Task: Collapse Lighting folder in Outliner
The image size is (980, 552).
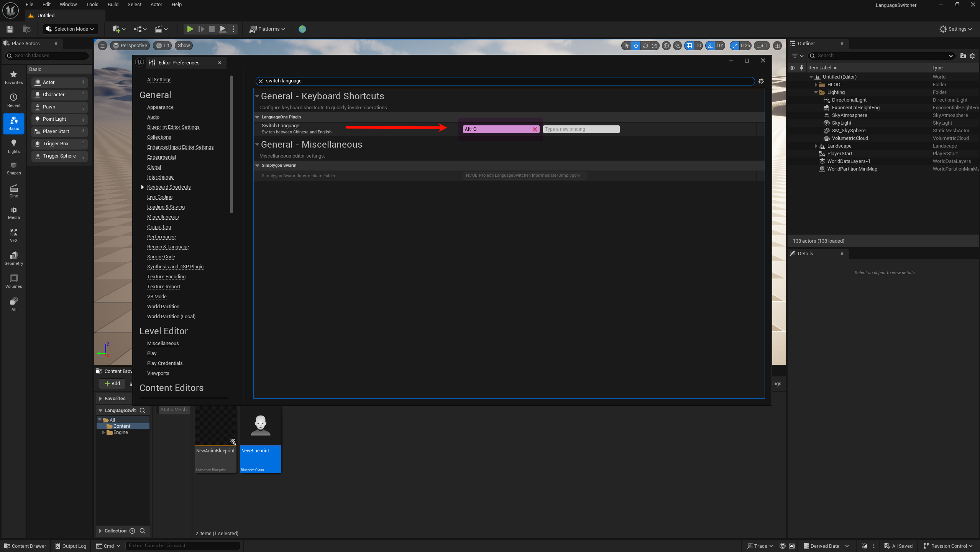Action: point(816,92)
